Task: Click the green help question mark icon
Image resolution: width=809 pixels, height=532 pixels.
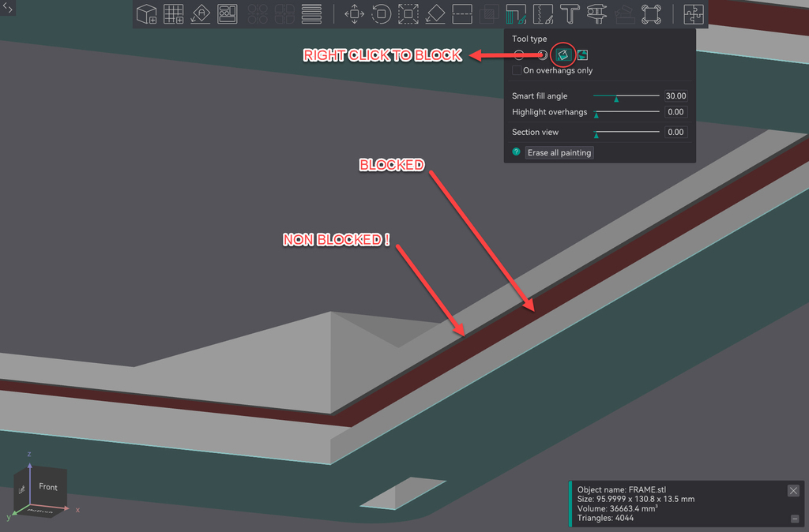Action: pos(516,152)
